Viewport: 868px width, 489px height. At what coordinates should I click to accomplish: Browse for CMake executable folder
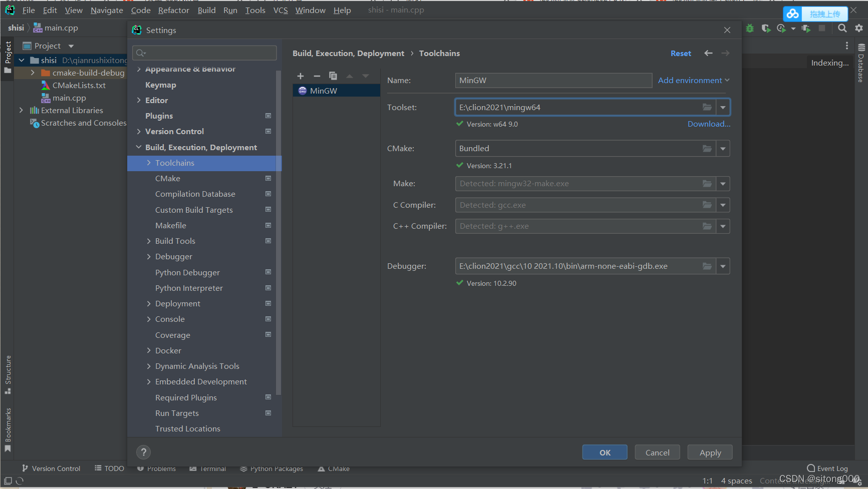(x=707, y=149)
